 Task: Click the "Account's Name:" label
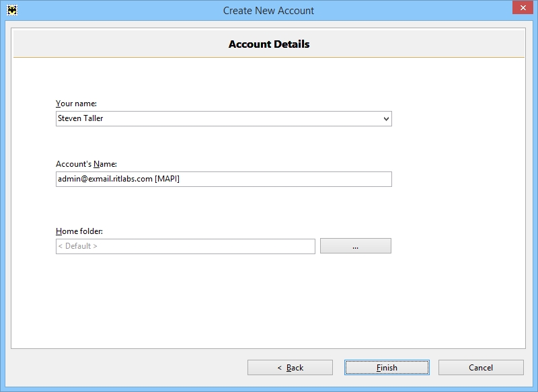tap(86, 163)
